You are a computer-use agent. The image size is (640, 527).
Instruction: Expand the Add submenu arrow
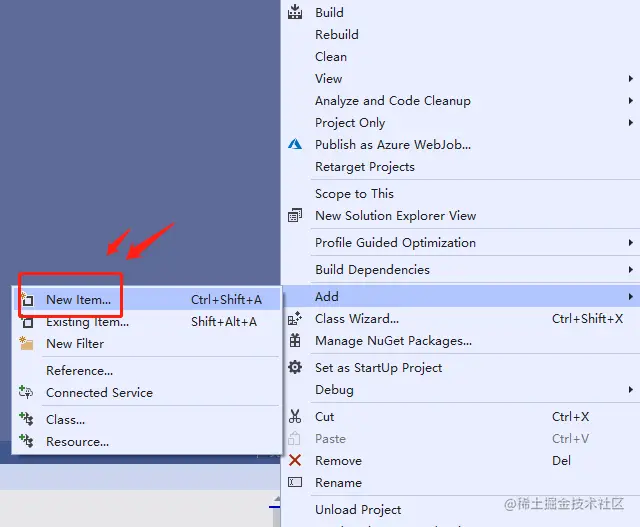pos(631,296)
